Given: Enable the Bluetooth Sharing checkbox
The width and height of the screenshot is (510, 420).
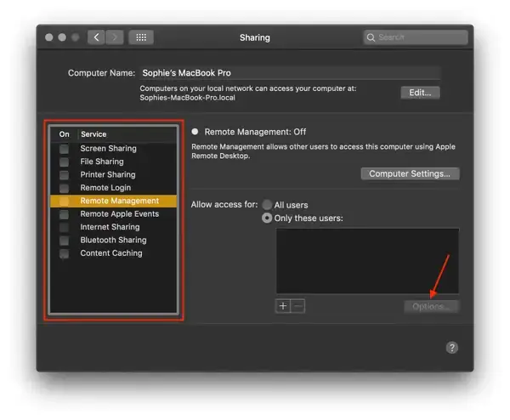Looking at the screenshot, I should [64, 240].
